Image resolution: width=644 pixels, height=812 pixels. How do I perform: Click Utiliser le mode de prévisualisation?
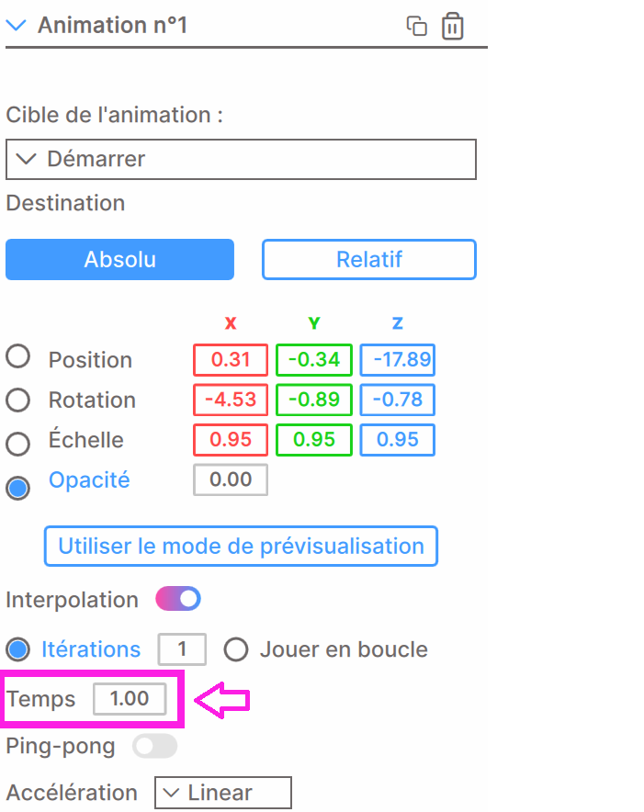coord(241,547)
